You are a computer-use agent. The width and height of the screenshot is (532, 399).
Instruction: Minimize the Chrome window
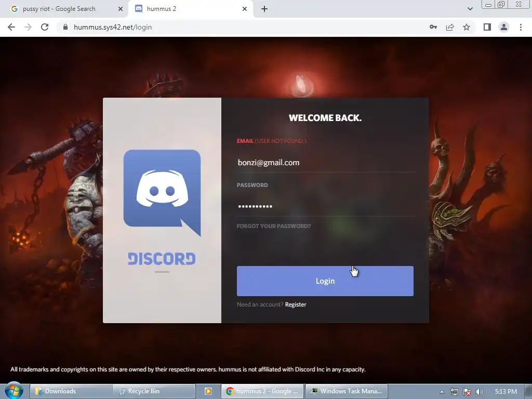(488, 5)
